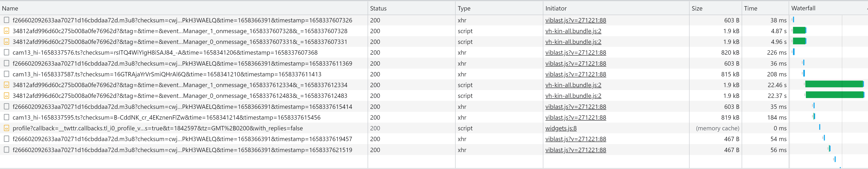Screen dimensions: 868x169
Task: Open the widgets.js:8 initiator link
Action: pos(561,128)
